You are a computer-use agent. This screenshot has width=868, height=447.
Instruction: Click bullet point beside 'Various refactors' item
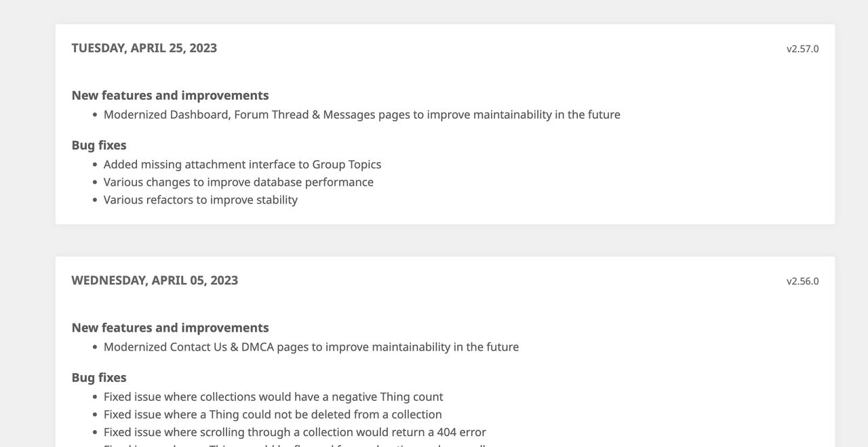click(95, 201)
